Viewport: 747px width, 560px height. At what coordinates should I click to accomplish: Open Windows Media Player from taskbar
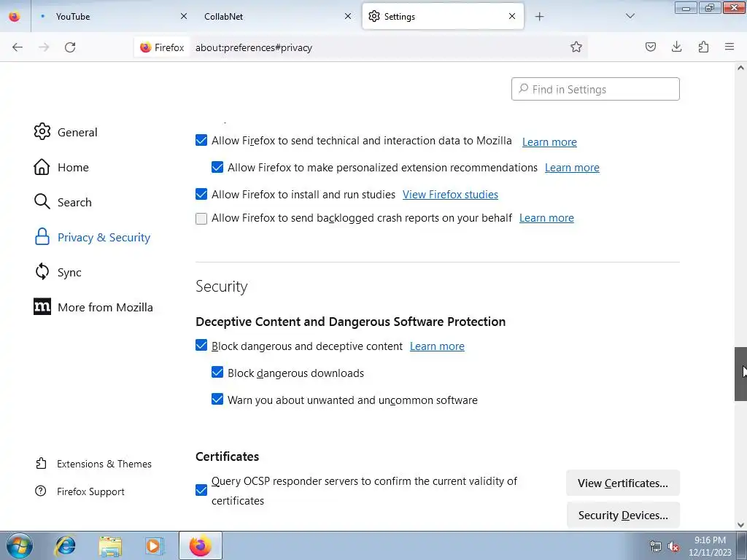[154, 545]
